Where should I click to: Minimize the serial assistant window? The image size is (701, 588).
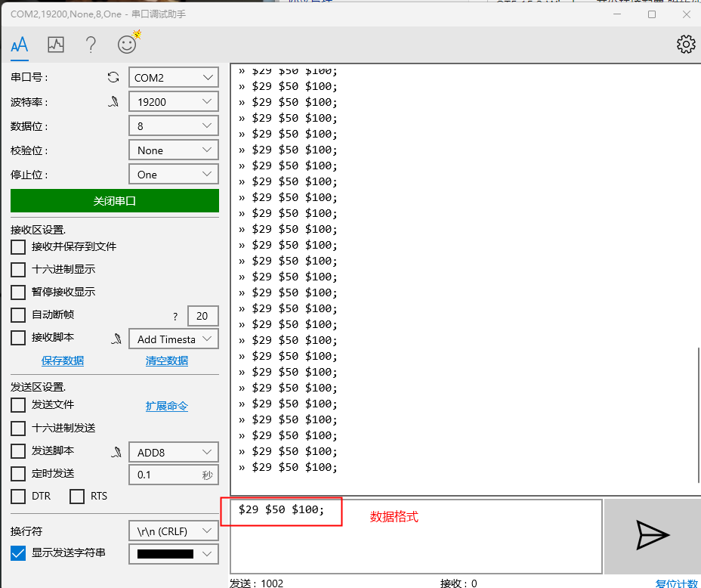[x=617, y=14]
